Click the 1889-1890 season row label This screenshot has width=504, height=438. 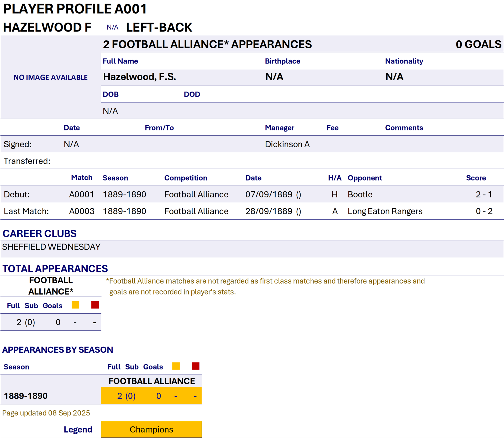(x=26, y=396)
